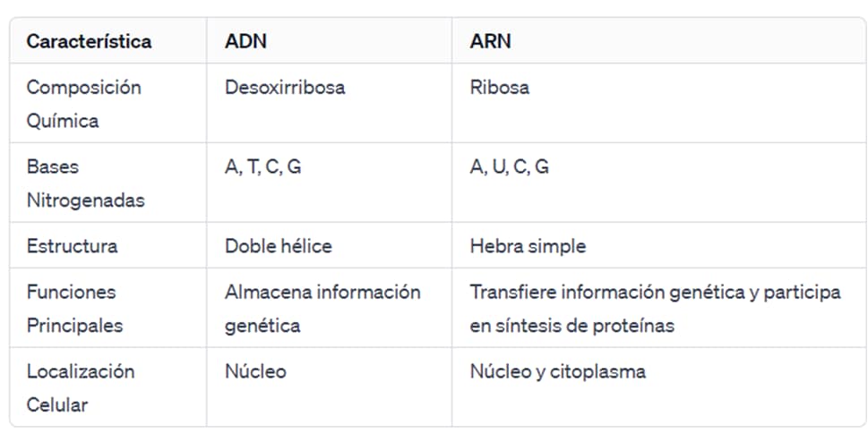Click the A, U, C, G cell

tap(509, 167)
